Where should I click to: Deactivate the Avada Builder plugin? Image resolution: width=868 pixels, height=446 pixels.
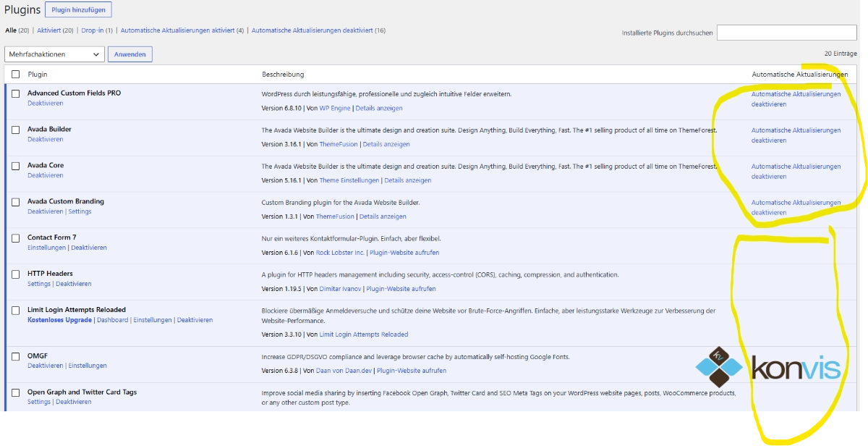click(46, 139)
